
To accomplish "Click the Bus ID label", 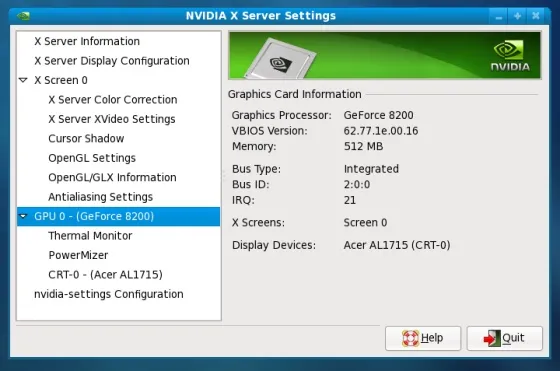I will (250, 184).
